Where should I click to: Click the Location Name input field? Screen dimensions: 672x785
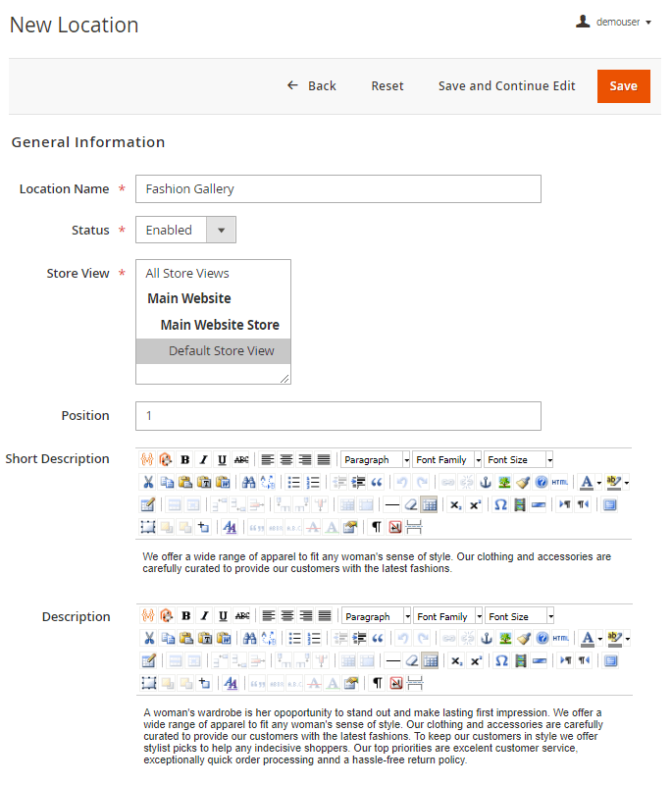point(337,188)
